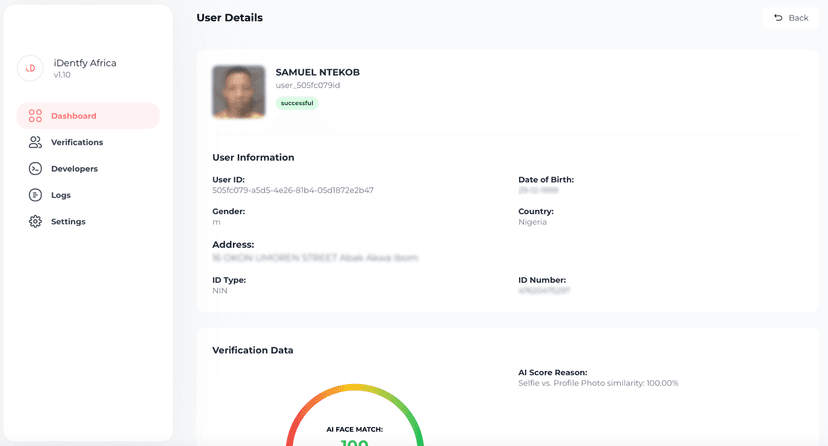
Task: Click the AI Face Match gauge
Action: click(355, 420)
